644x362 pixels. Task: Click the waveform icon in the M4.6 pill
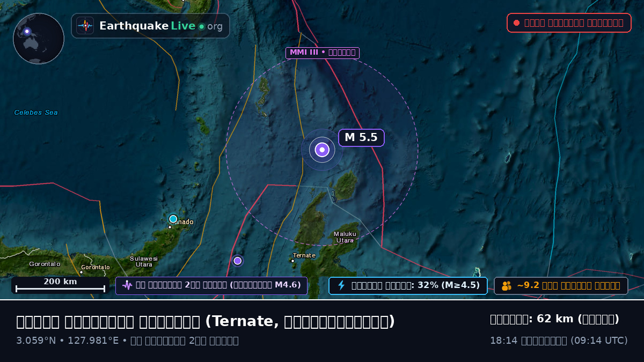127,285
